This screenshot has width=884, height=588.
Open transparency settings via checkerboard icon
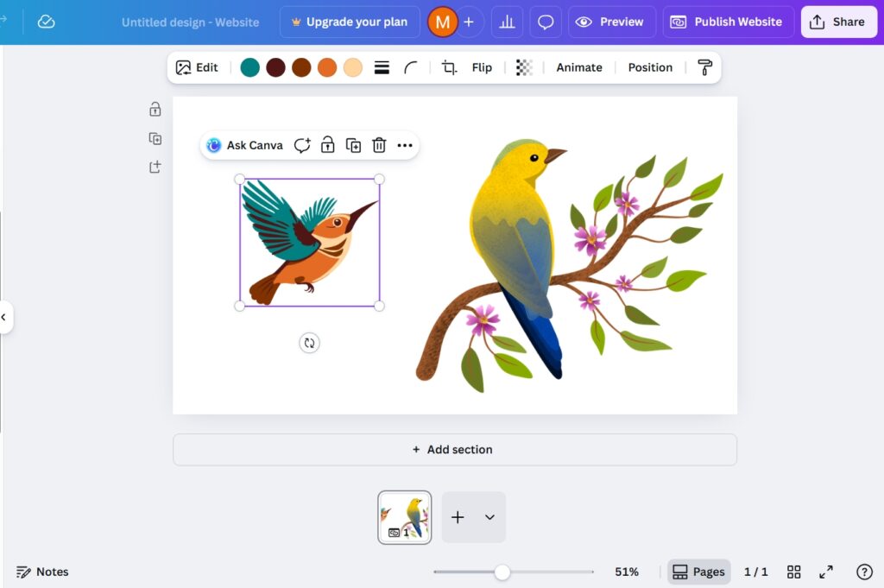tap(525, 66)
